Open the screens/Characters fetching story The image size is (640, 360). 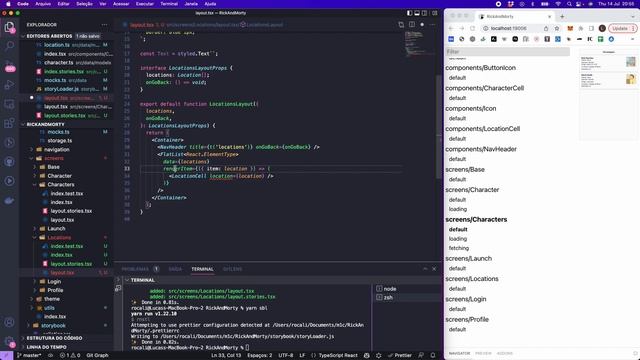click(x=459, y=248)
